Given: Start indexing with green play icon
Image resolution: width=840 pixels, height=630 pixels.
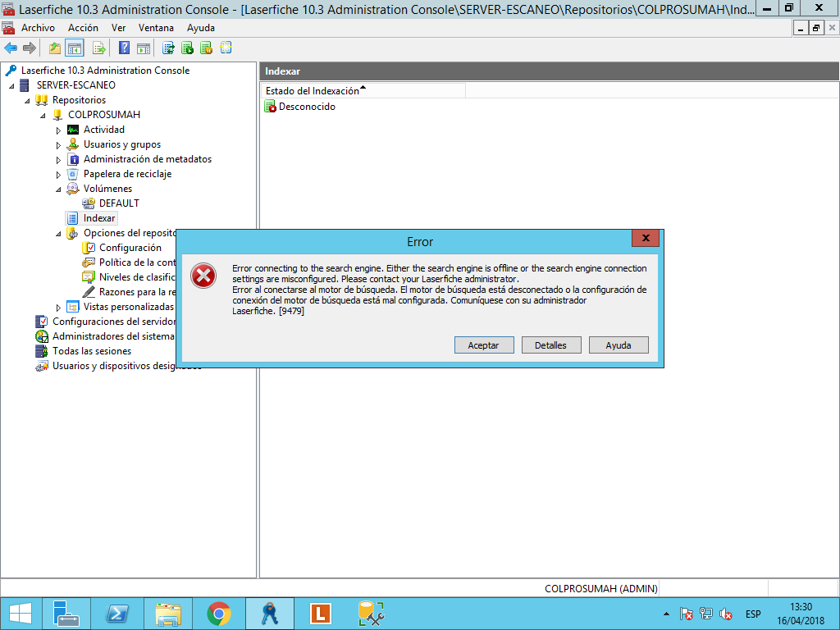Looking at the screenshot, I should coord(188,48).
